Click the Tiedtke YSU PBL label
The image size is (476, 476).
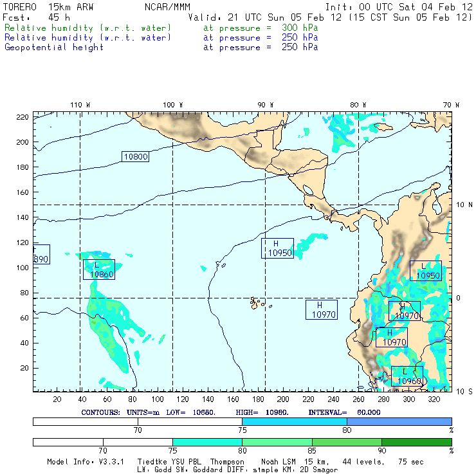pos(169,462)
